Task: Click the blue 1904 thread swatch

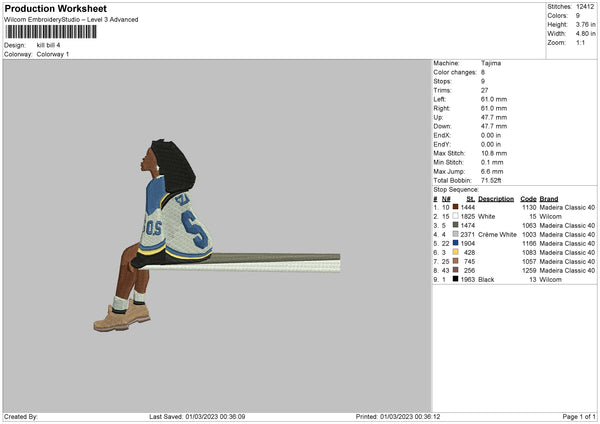Action: click(455, 243)
